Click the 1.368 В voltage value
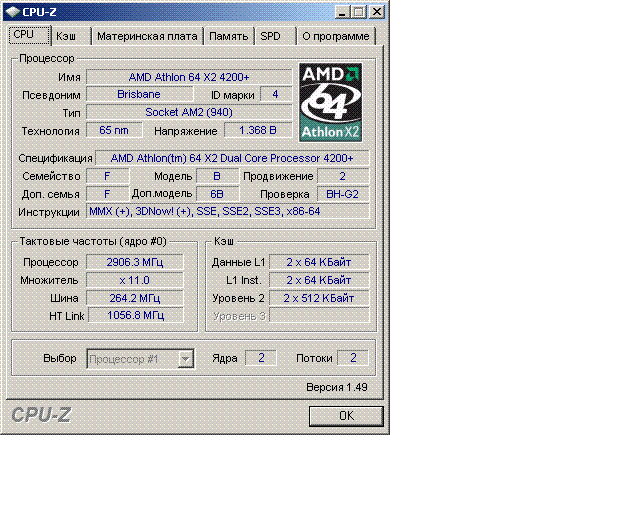640x512 pixels. pos(258,130)
